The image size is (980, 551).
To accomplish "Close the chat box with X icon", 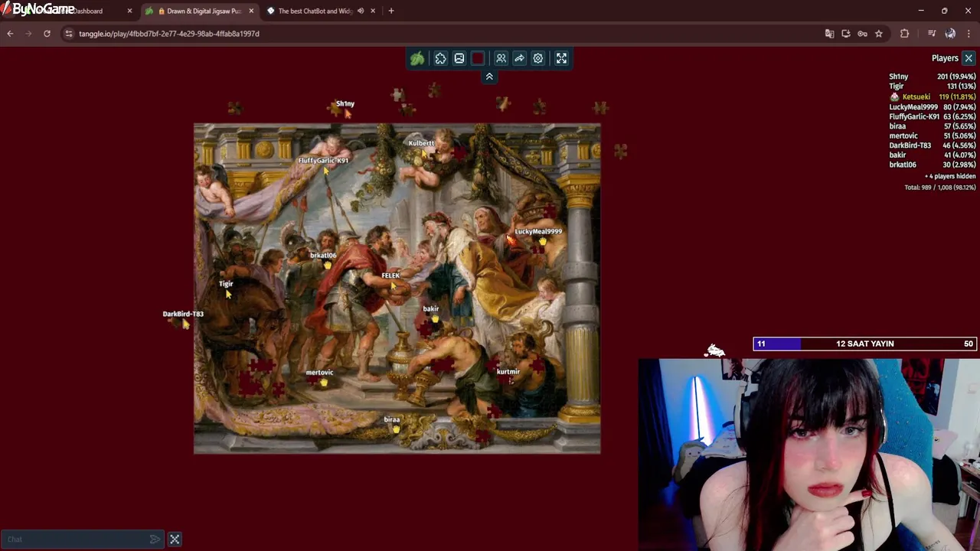I will 175,540.
